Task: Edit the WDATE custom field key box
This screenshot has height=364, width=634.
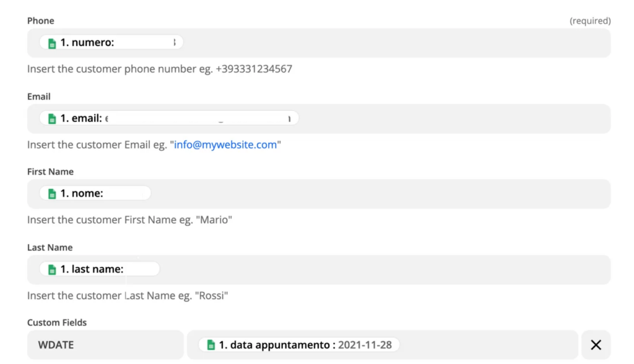Action: coord(105,345)
